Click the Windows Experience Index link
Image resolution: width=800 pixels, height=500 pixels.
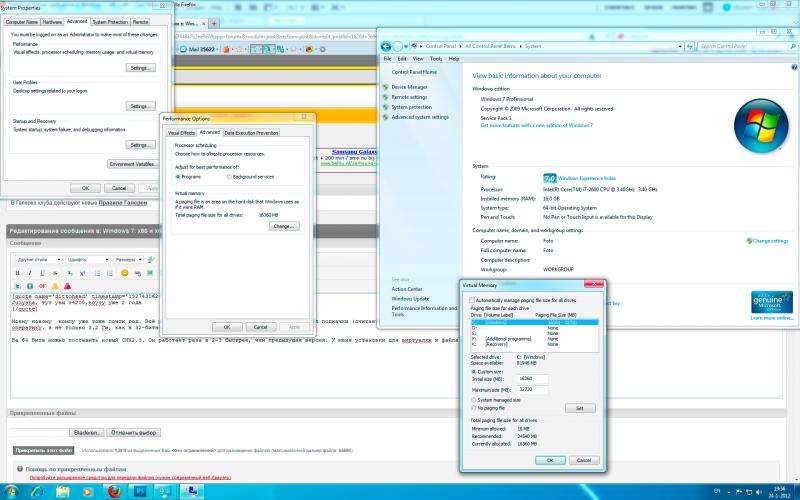[x=587, y=179]
